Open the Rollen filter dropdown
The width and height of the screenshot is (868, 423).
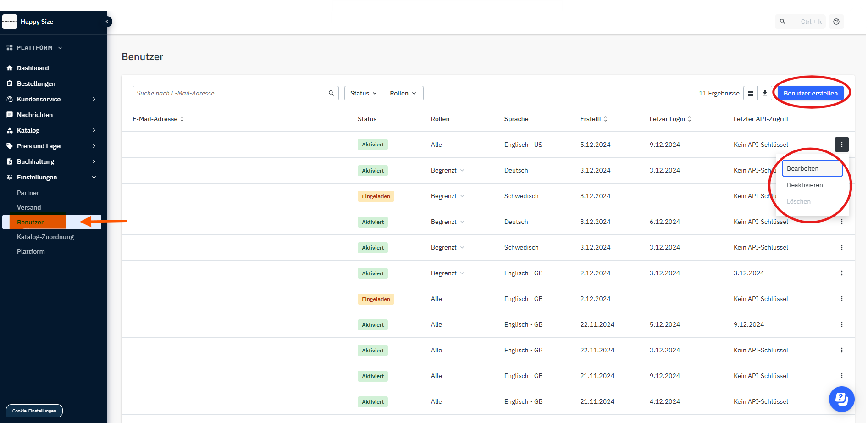403,93
